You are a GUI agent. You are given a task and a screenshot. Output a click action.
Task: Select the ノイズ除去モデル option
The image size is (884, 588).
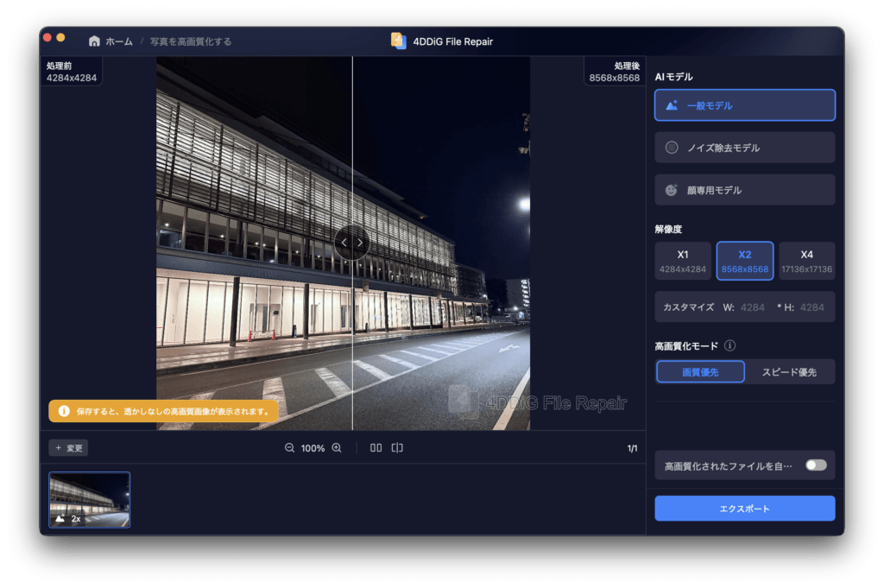pyautogui.click(x=745, y=148)
